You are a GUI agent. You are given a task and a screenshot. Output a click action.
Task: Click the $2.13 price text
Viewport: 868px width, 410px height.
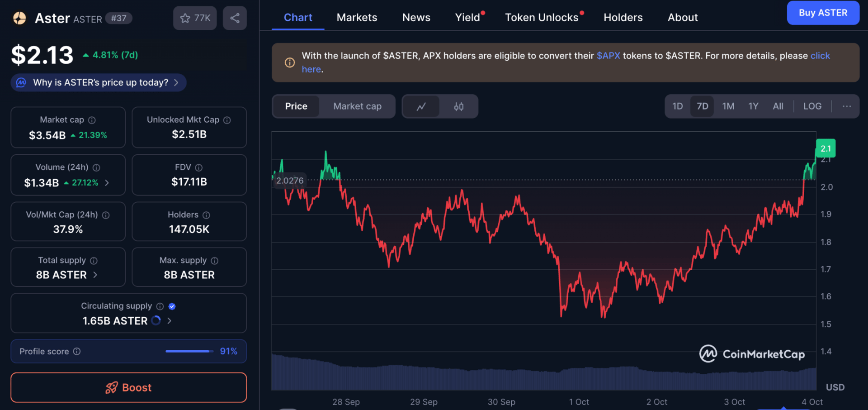coord(42,55)
